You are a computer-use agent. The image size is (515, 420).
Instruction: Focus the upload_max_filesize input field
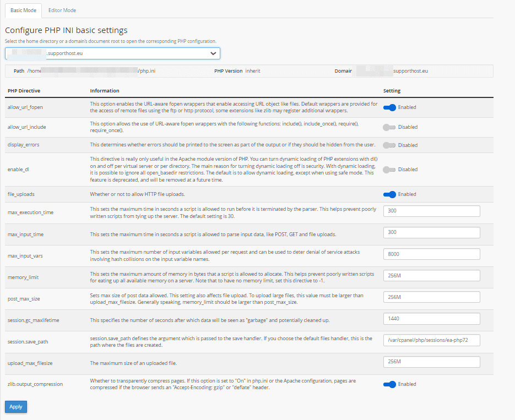(x=432, y=362)
